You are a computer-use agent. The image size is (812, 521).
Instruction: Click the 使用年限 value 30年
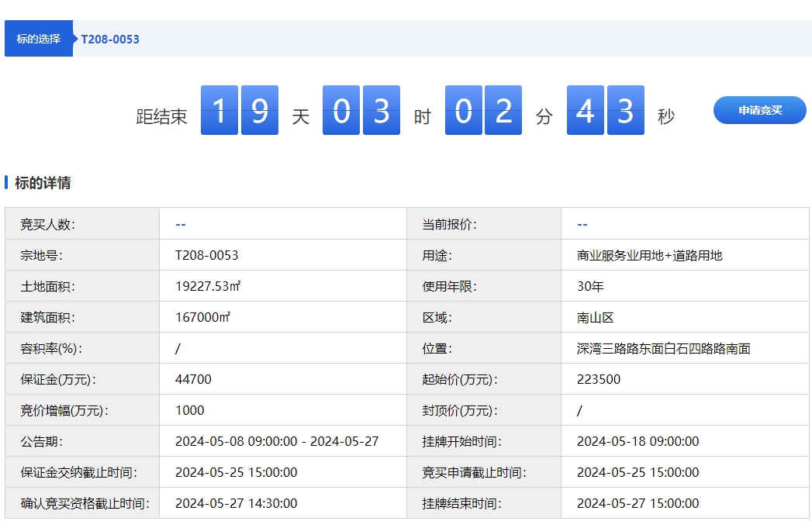[590, 286]
